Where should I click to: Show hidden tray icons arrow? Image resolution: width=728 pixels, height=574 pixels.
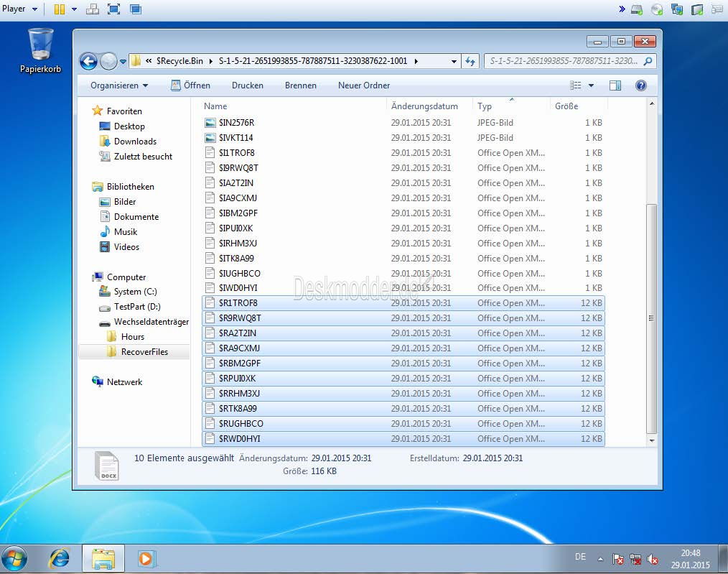pyautogui.click(x=600, y=559)
